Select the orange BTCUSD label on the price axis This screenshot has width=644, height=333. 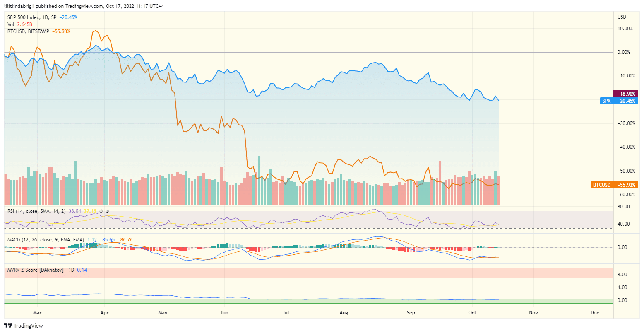(x=602, y=185)
